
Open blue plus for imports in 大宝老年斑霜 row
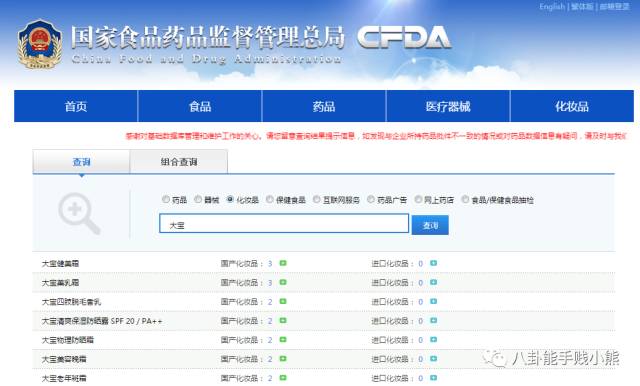(x=433, y=378)
